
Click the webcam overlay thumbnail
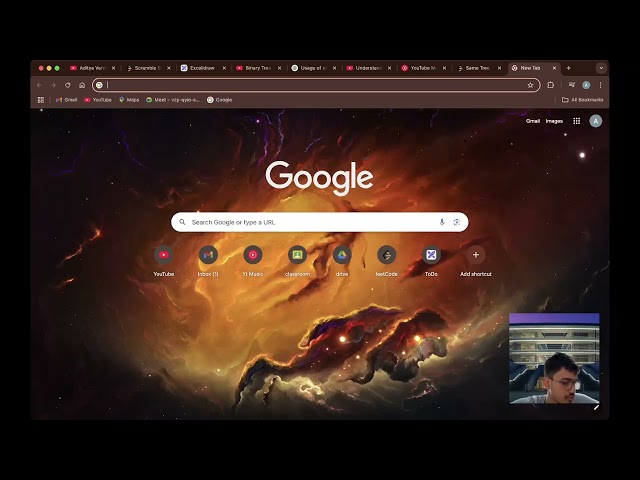554,358
